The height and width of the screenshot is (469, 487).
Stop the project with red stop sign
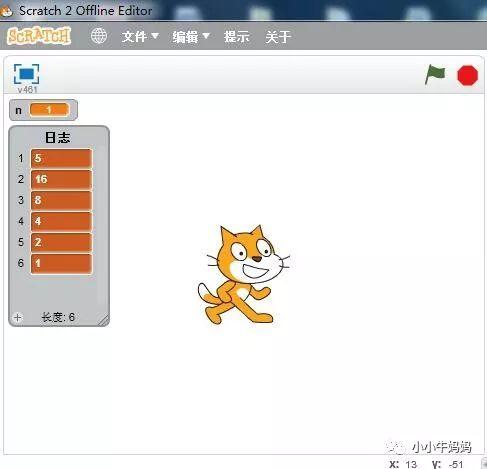(467, 75)
